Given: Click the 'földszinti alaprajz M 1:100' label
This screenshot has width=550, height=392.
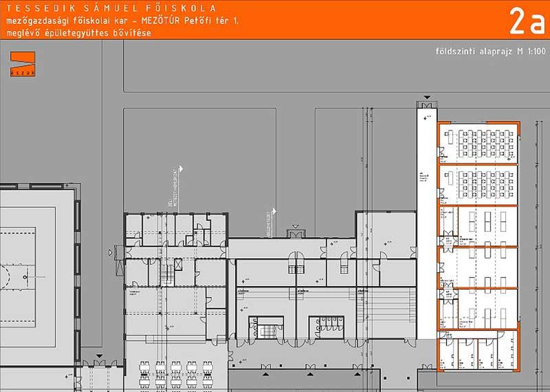Looking at the screenshot, I should [490, 51].
